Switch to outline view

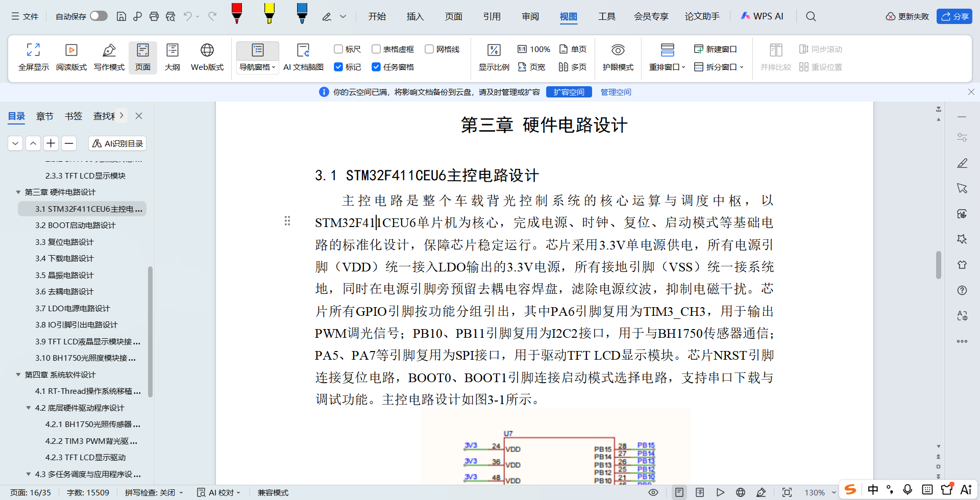[x=173, y=57]
